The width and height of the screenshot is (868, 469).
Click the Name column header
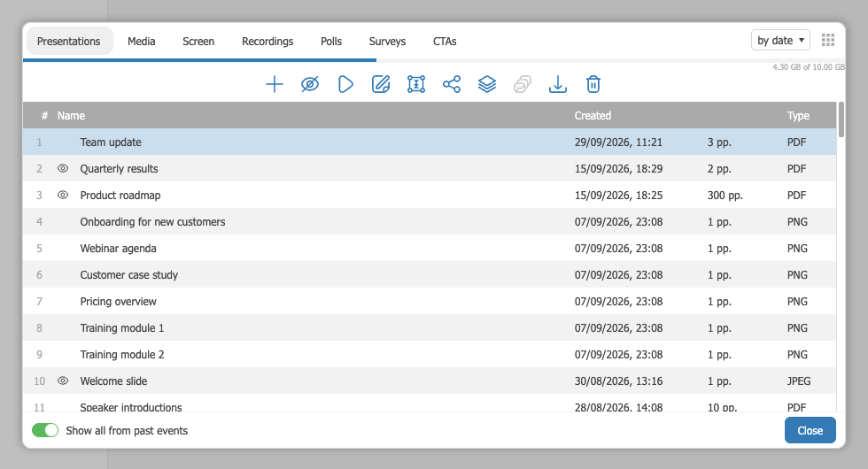71,116
